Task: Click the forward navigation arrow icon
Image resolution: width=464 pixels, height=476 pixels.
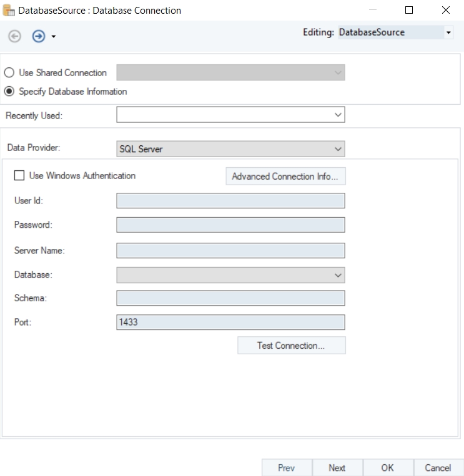Action: 39,37
